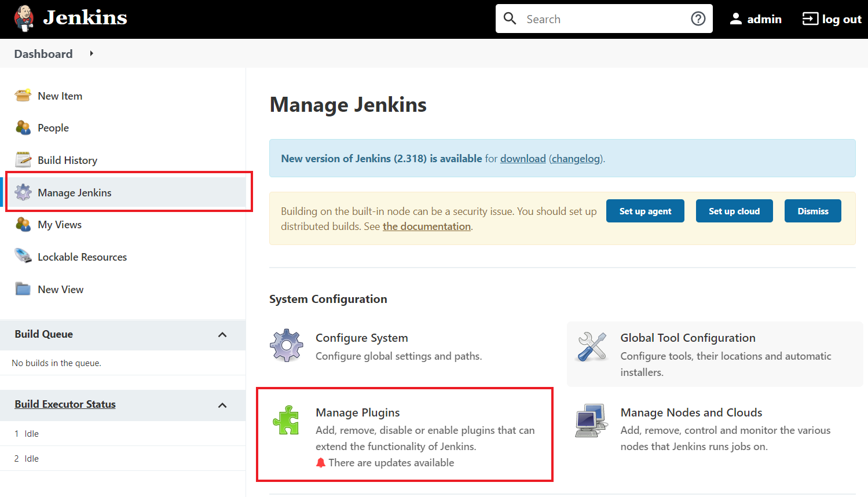
Task: Collapse the Build Executor Status chevron
Action: click(x=222, y=405)
